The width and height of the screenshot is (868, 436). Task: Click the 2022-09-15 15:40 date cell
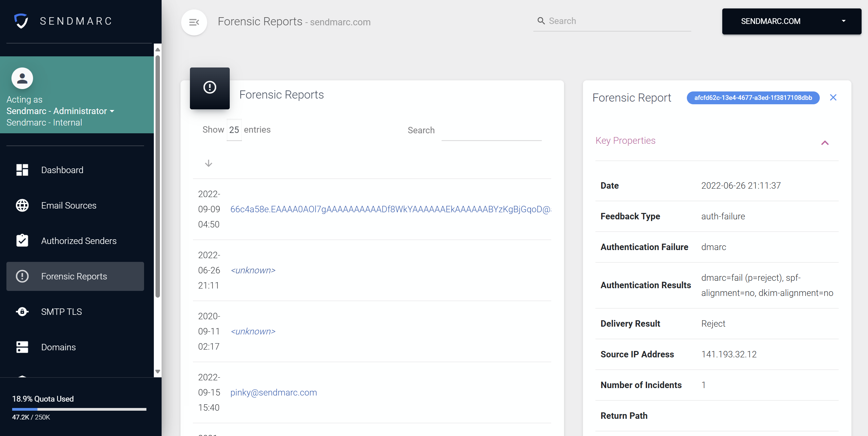pyautogui.click(x=209, y=392)
